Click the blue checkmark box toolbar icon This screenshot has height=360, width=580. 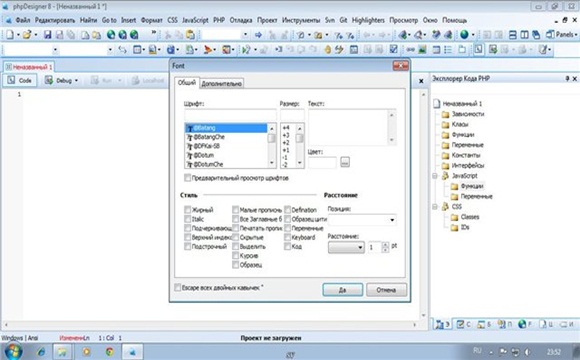(394, 49)
